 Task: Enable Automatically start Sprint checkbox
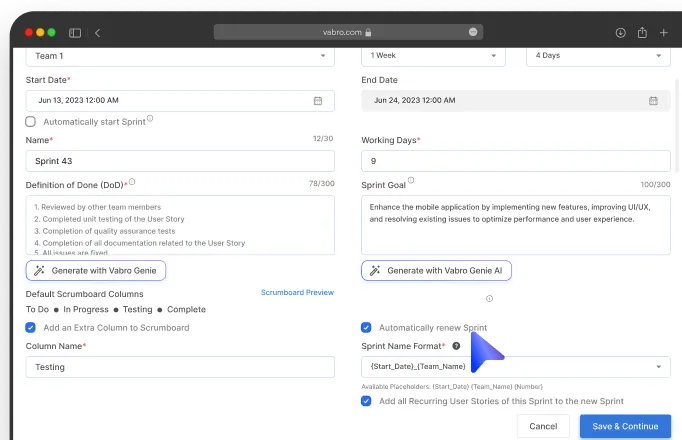30,121
